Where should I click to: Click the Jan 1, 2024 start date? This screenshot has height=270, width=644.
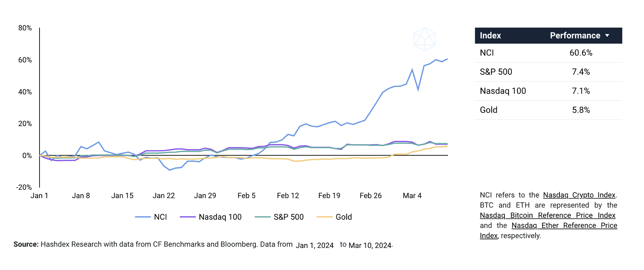tap(315, 245)
